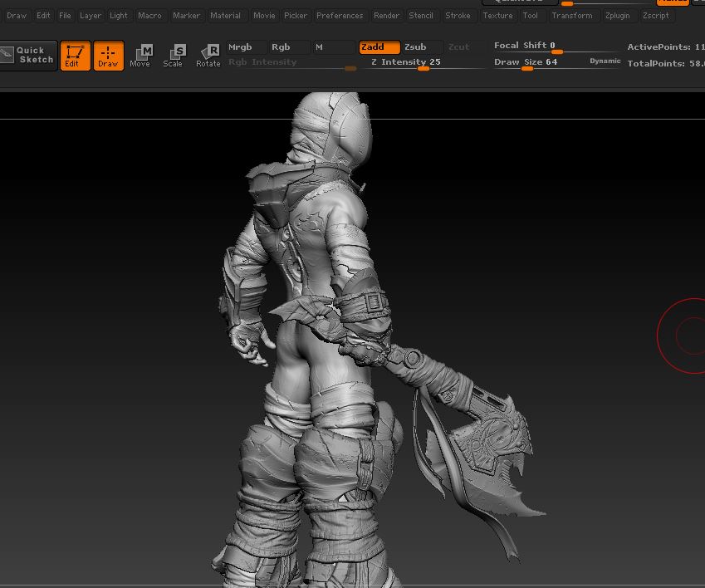Enable the M material toggle
Image resolution: width=705 pixels, height=588 pixels.
click(334, 47)
